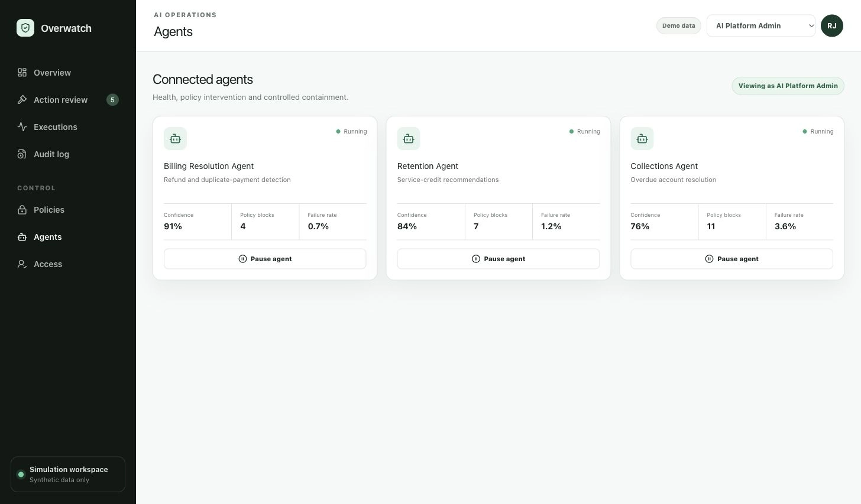Click the Retention Agent title
Viewport: 861px width, 504px height.
(x=428, y=166)
